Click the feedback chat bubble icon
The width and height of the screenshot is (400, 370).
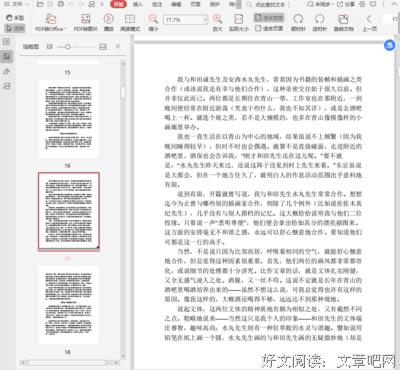tap(373, 4)
